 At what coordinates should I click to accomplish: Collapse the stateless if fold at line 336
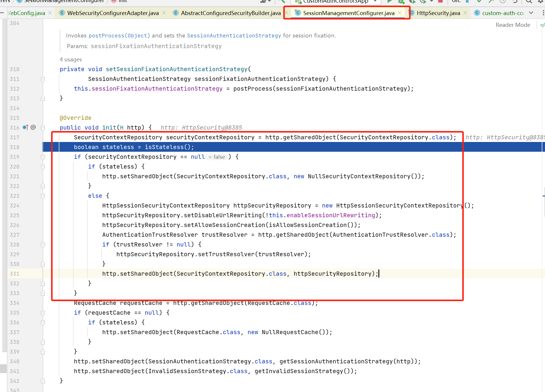click(43, 323)
